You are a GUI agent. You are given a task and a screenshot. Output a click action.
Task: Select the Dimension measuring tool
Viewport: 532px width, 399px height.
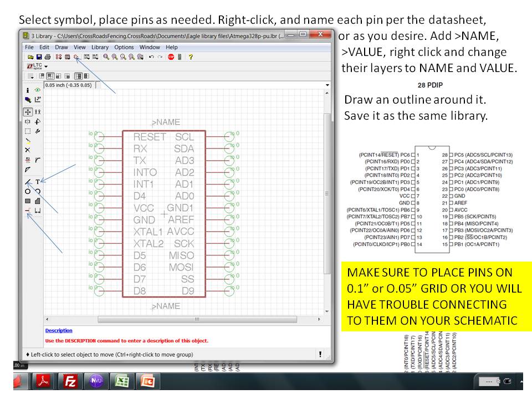37,211
